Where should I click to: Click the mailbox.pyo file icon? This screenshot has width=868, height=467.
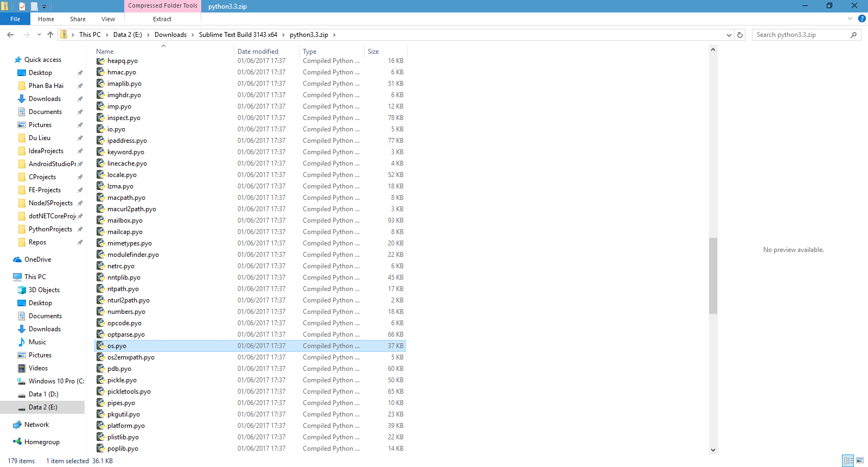(100, 220)
